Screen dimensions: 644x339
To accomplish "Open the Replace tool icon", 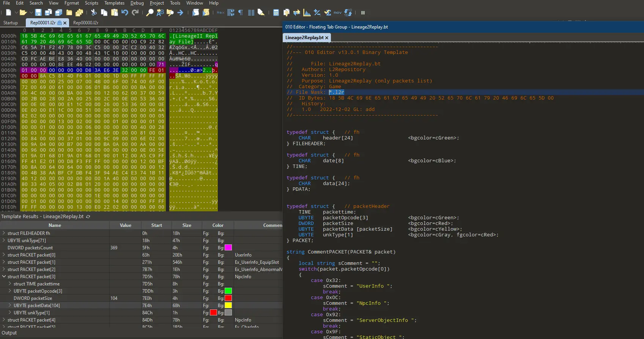I will [160, 13].
